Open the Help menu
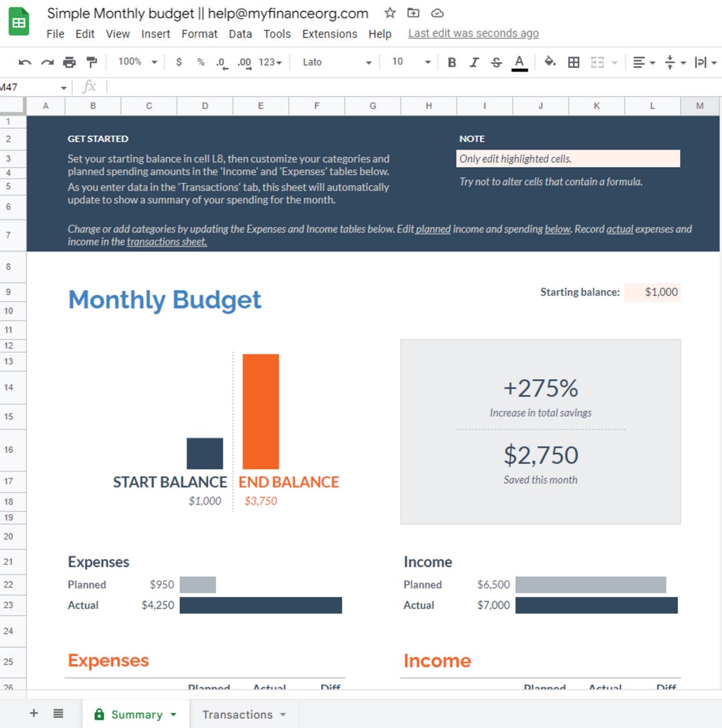This screenshot has width=722, height=728. tap(380, 34)
